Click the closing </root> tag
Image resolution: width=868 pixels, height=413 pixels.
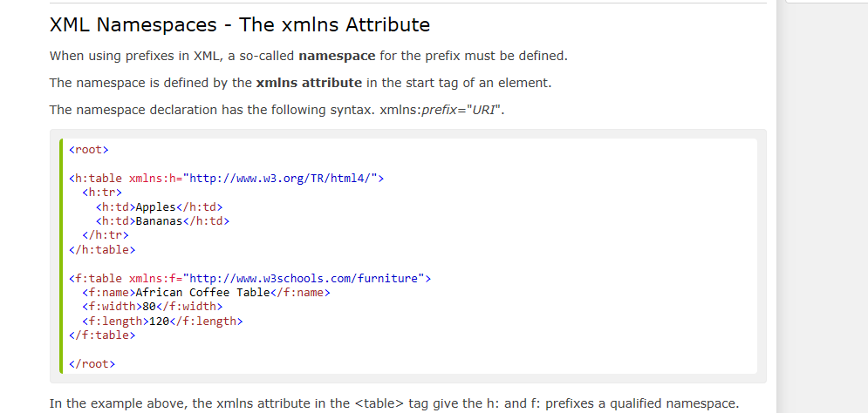click(x=92, y=363)
